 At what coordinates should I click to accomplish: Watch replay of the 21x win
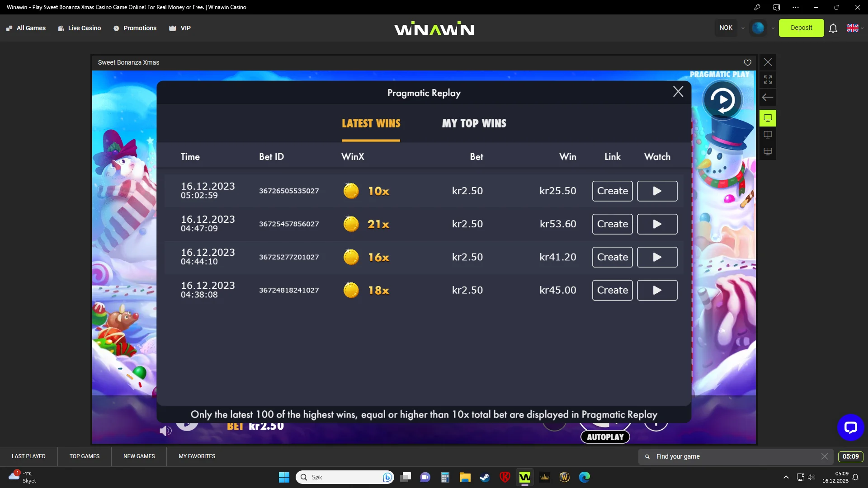coord(657,224)
